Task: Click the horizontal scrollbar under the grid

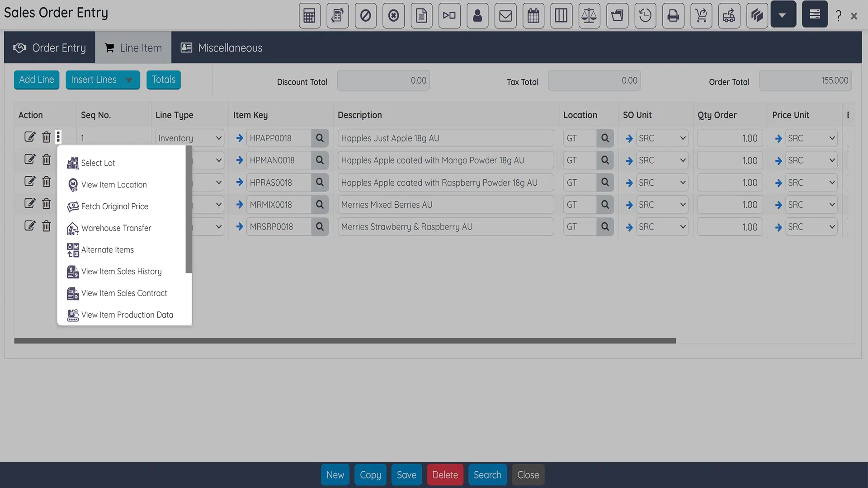Action: [345, 341]
